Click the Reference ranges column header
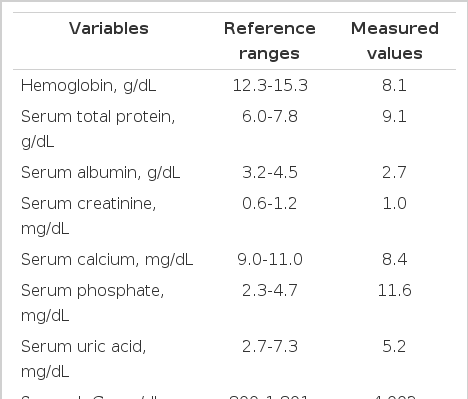 coord(270,41)
